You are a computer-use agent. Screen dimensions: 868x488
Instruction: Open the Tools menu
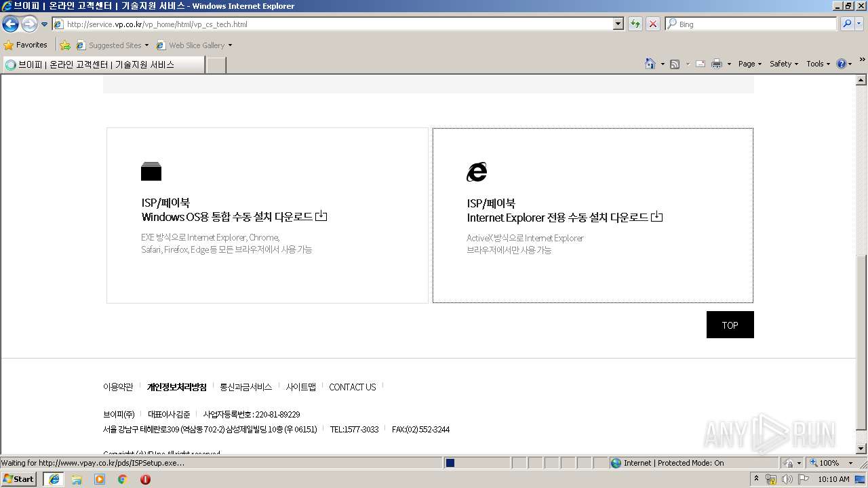point(818,64)
